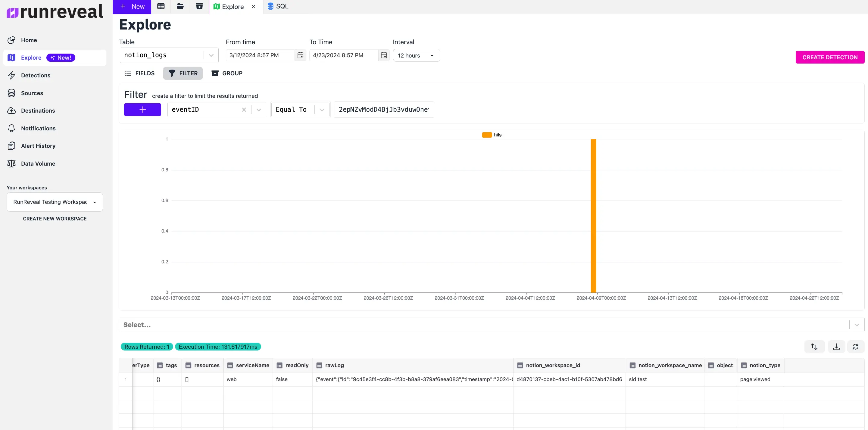Click the Detections sidebar link
Viewport: 868px width, 430px height.
click(36, 76)
